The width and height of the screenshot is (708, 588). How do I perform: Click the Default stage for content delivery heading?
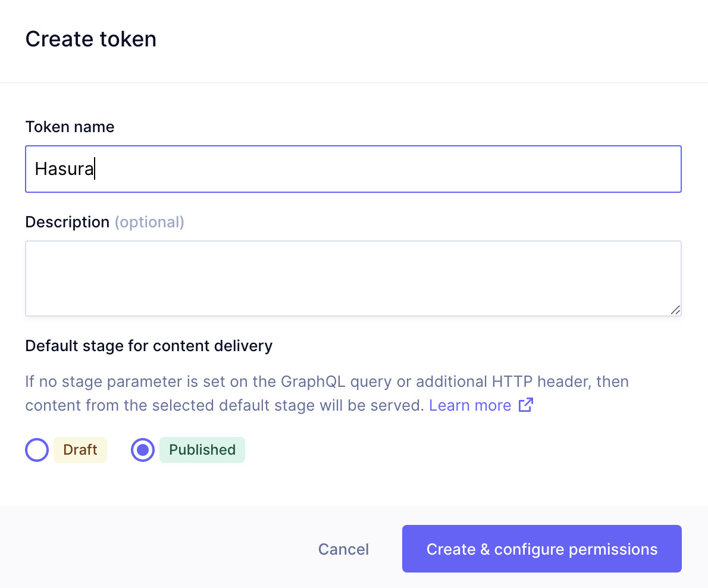(149, 346)
